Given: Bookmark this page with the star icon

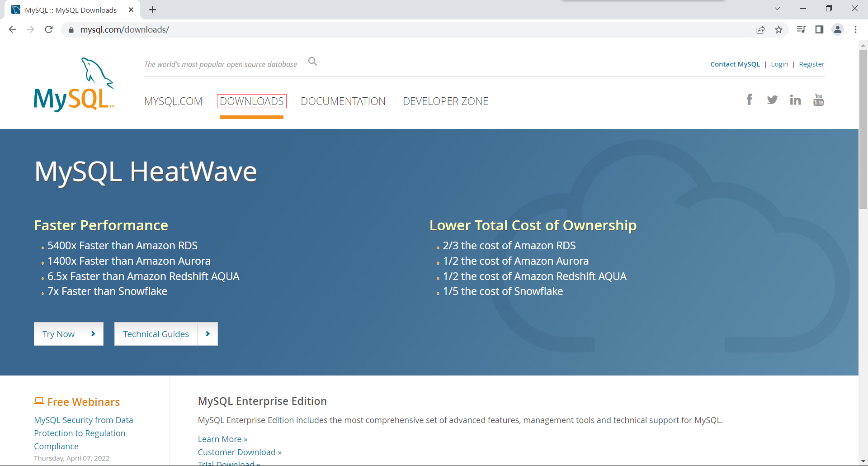Looking at the screenshot, I should click(778, 30).
